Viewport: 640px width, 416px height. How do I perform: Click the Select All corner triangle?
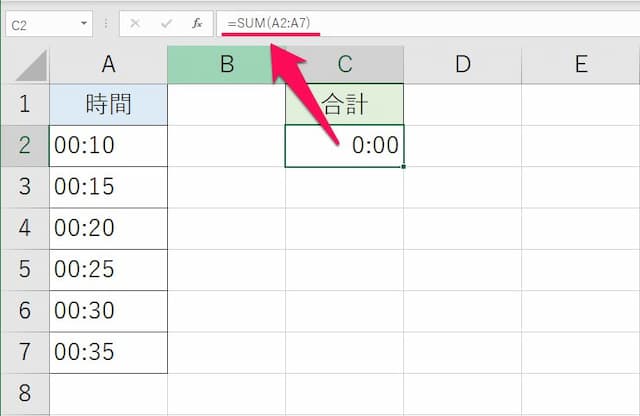[x=28, y=66]
